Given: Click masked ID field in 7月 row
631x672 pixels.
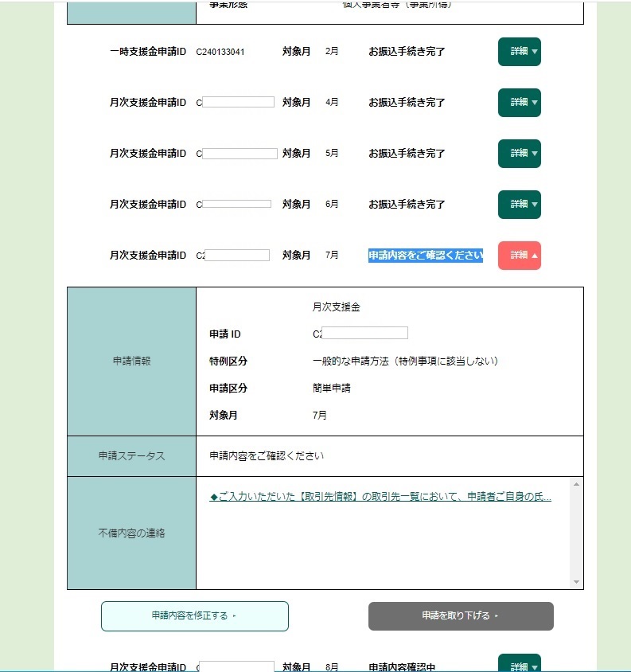Looking at the screenshot, I should pos(237,255).
